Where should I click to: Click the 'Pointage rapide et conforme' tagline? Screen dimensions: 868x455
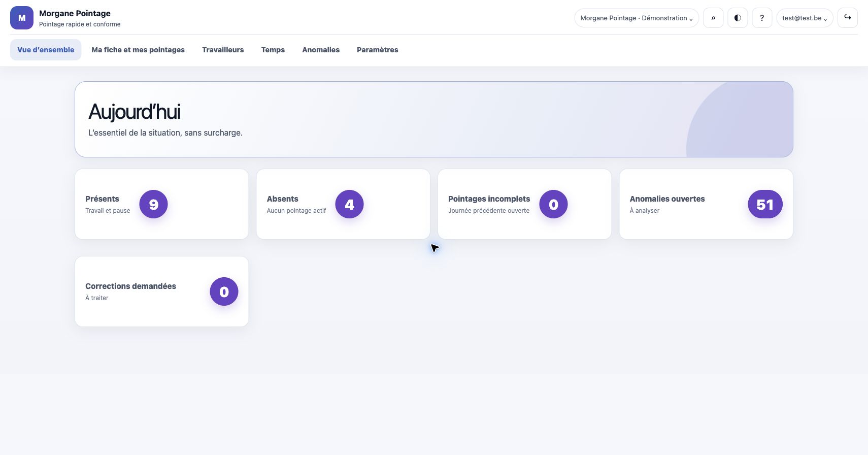[x=80, y=24]
